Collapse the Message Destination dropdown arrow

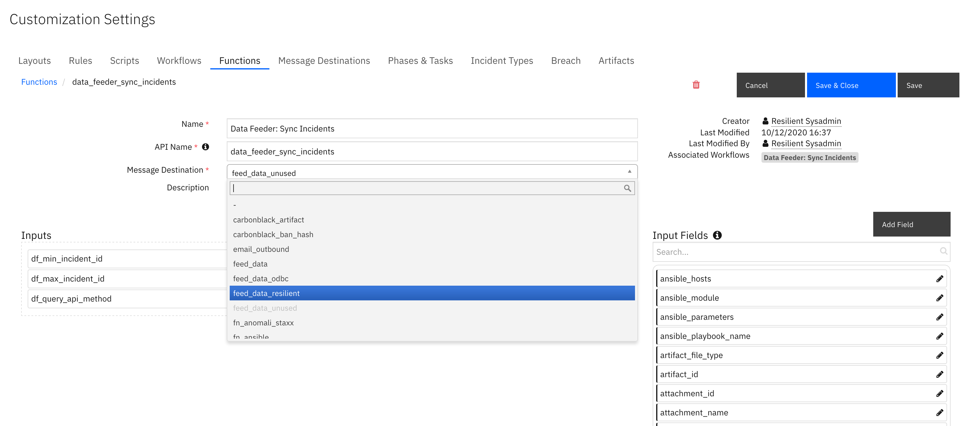coord(630,171)
